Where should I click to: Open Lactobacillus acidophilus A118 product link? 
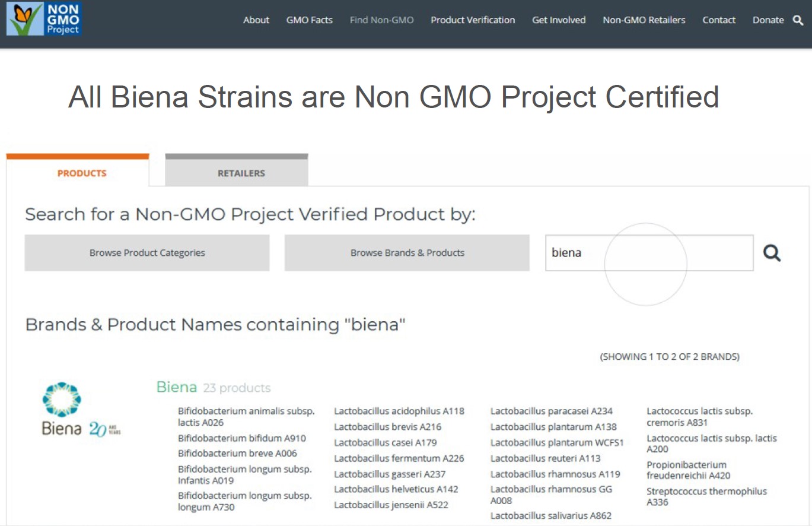coord(399,411)
